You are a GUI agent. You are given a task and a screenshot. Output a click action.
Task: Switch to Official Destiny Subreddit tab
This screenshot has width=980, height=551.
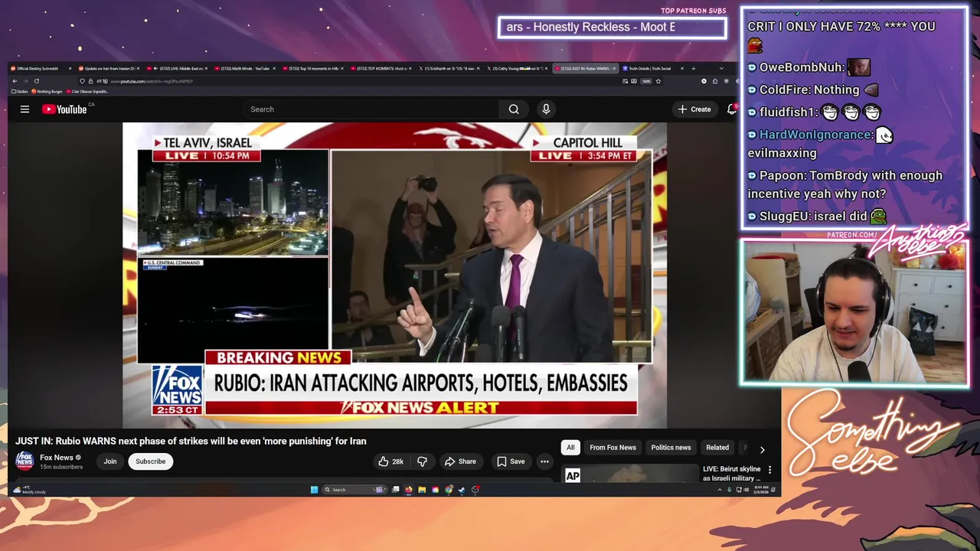[x=43, y=68]
